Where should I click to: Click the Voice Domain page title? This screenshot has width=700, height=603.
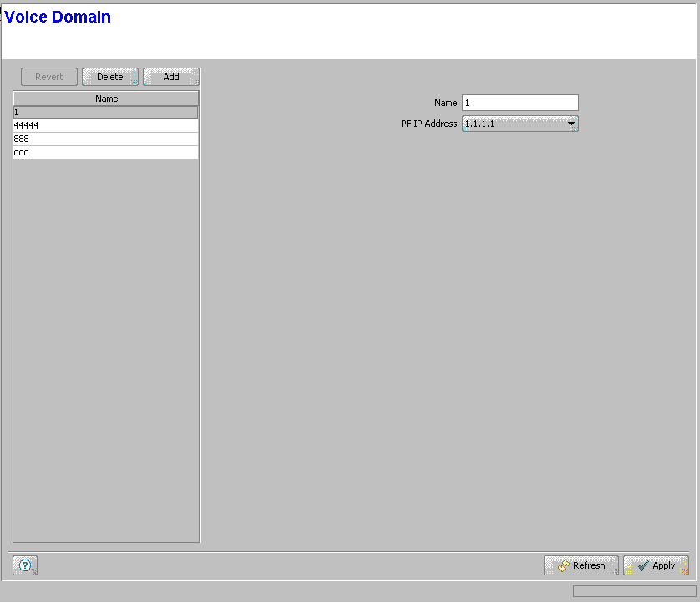[58, 17]
